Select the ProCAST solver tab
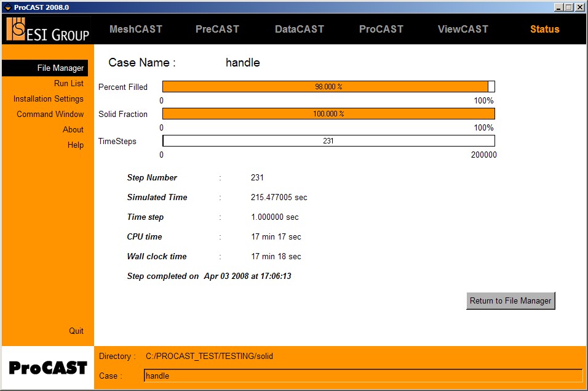This screenshot has width=588, height=391. point(381,30)
